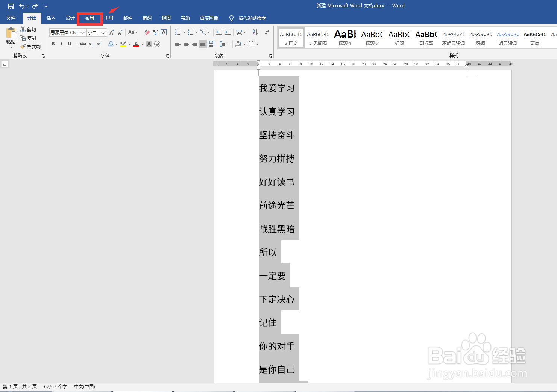This screenshot has width=557, height=392.
Task: Switch to the 插入 tab
Action: 51,18
